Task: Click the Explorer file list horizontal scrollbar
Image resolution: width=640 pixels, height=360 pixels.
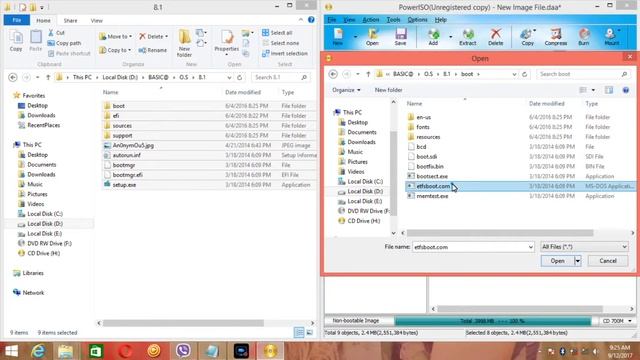Action: point(183,323)
